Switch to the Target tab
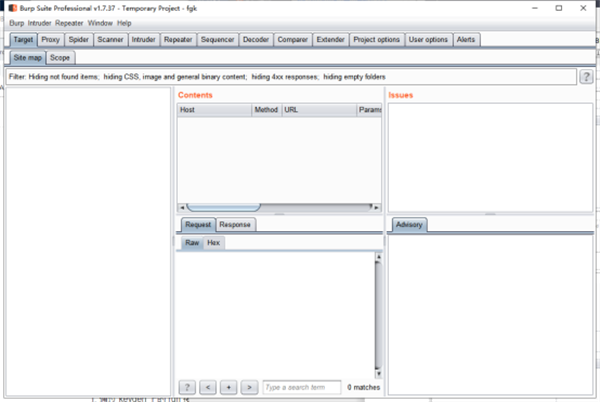 tap(23, 40)
